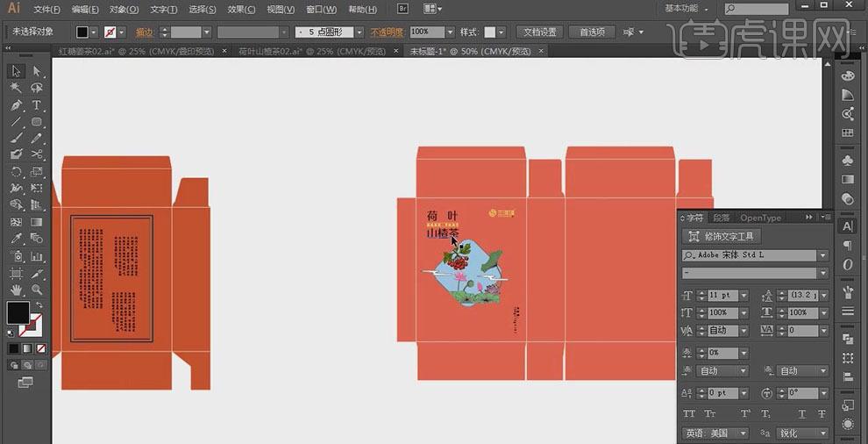Select the Direct Selection tool
This screenshot has height=444, width=868.
37,71
